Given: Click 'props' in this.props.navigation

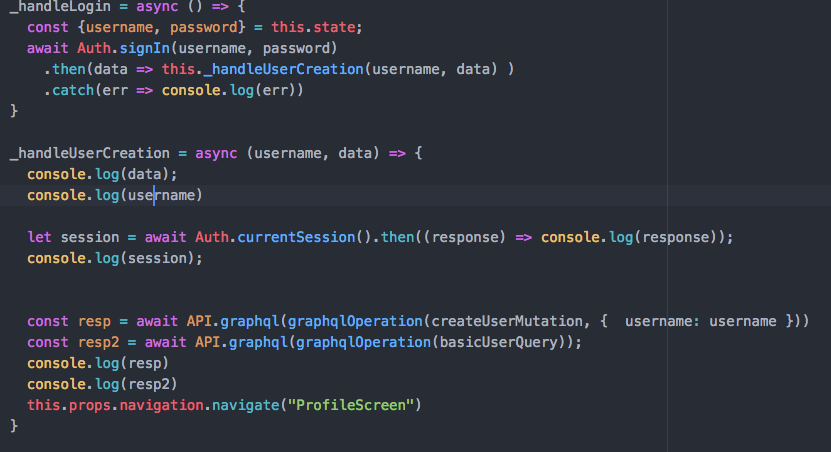Looking at the screenshot, I should 90,405.
